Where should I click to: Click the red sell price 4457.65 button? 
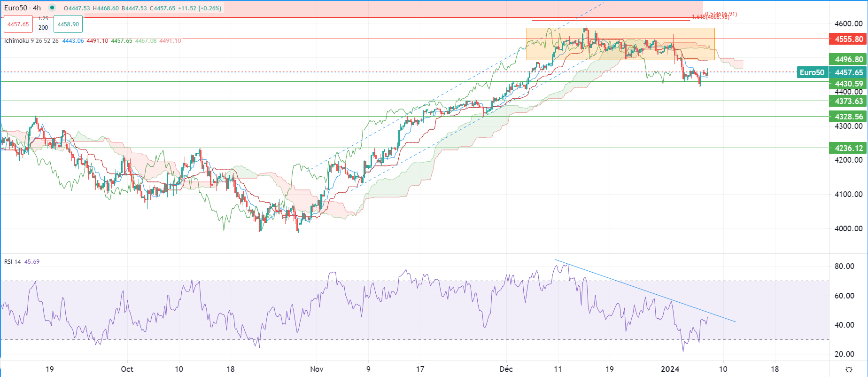(18, 24)
